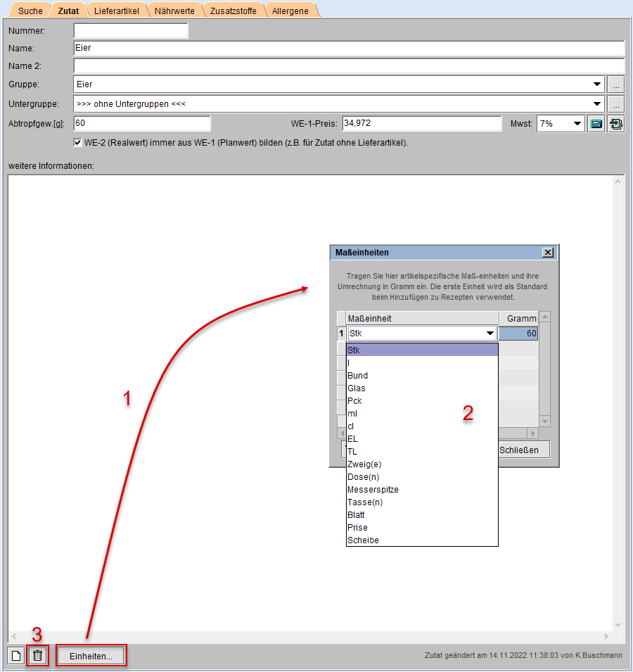Image resolution: width=633 pixels, height=672 pixels.
Task: Pick Prise from the unit list
Action: [422, 527]
